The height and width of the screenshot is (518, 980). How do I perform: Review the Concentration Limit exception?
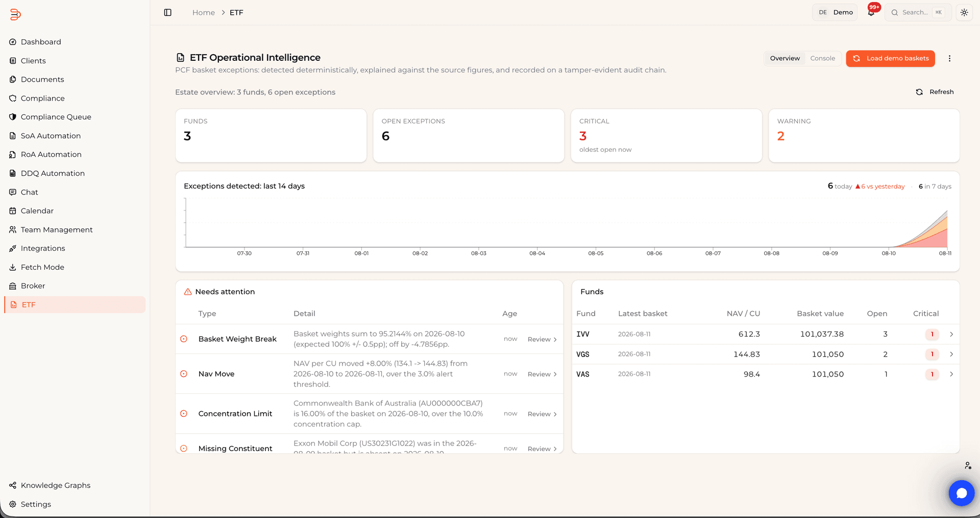pos(542,414)
